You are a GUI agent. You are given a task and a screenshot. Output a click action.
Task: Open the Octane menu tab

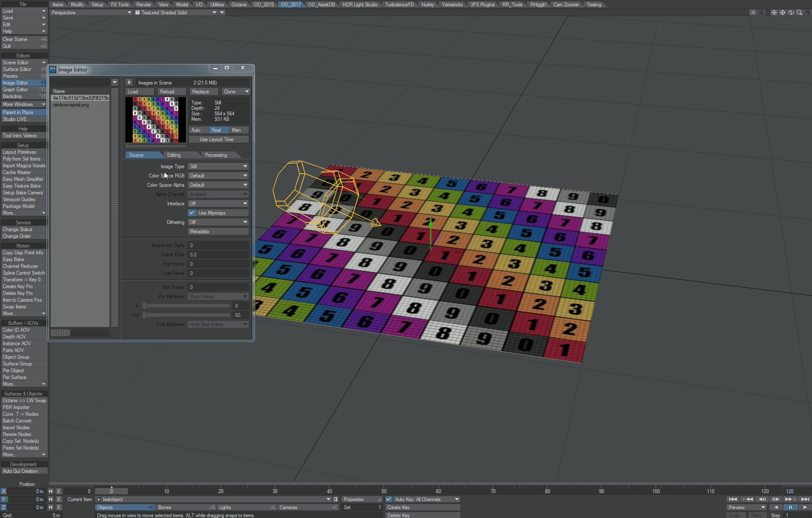[x=239, y=5]
